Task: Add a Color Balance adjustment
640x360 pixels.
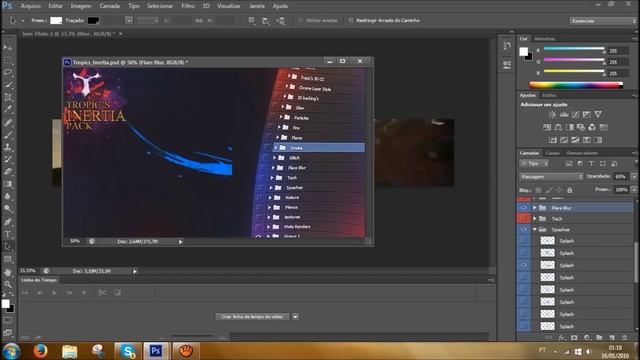Action: (558, 127)
